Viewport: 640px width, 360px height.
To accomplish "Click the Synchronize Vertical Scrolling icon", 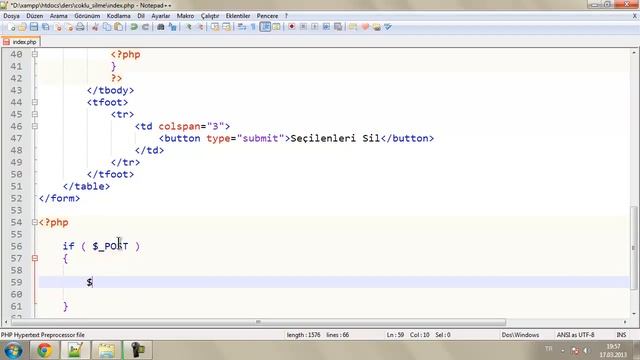I will coord(215,27).
